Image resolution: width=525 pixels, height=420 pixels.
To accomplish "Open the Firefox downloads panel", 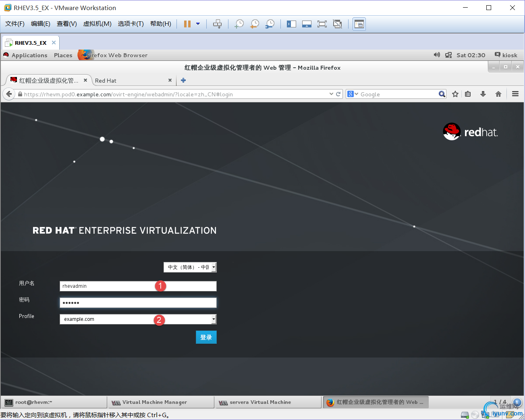I will point(483,94).
